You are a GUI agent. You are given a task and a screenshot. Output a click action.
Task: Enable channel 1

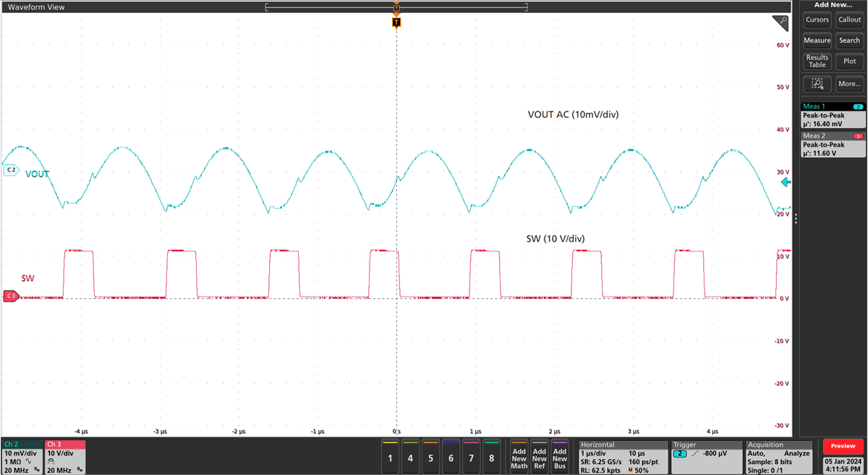coord(389,457)
